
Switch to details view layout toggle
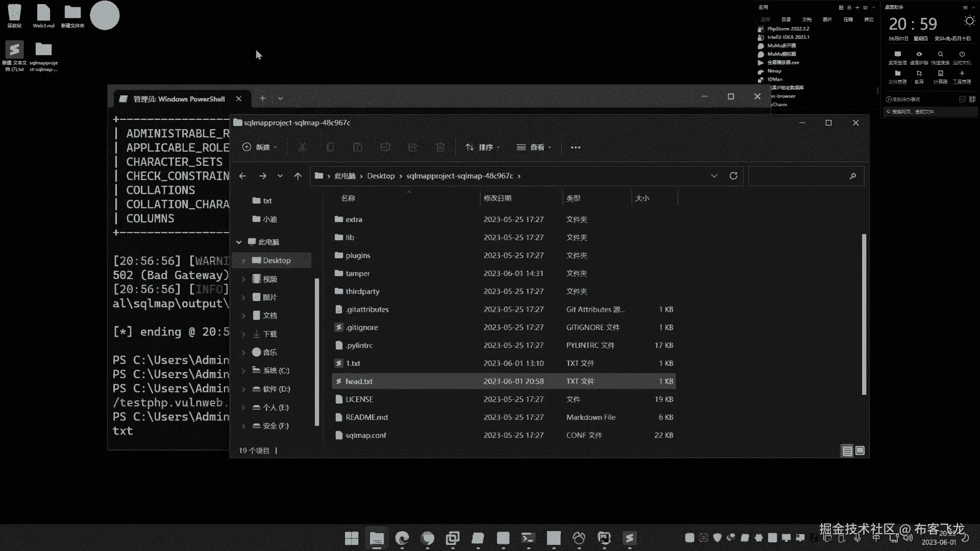pos(847,451)
